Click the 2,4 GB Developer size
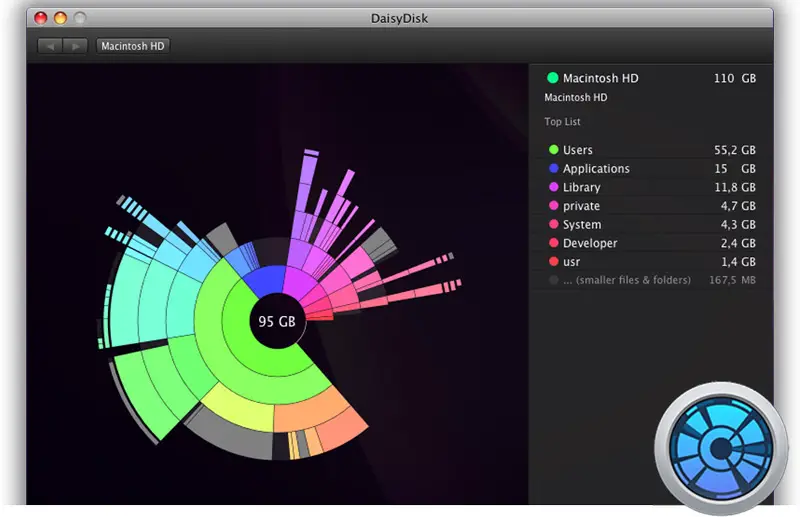800x517 pixels. coord(738,243)
